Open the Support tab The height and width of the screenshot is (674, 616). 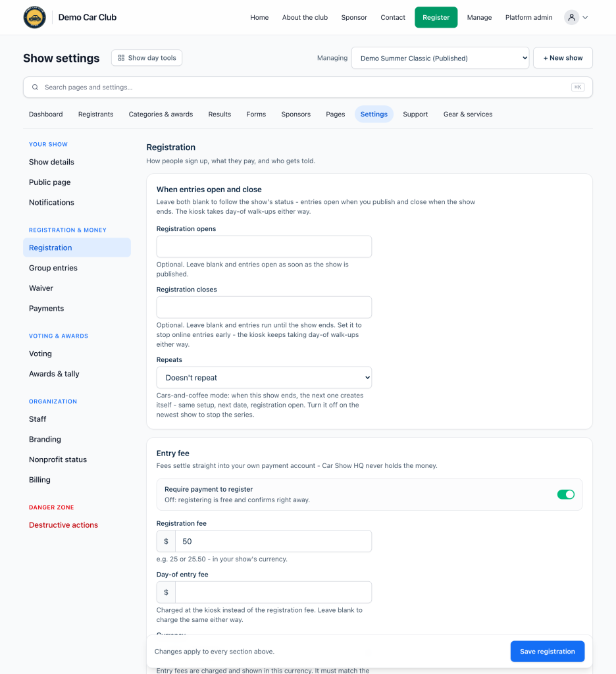415,114
